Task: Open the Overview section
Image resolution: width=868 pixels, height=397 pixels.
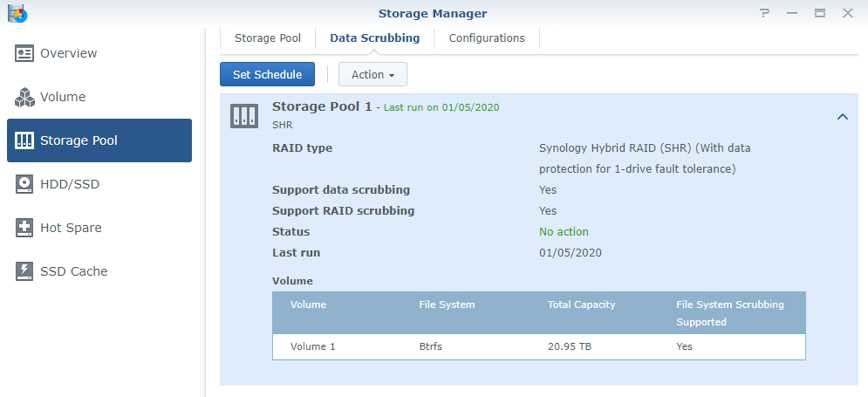Action: tap(99, 54)
